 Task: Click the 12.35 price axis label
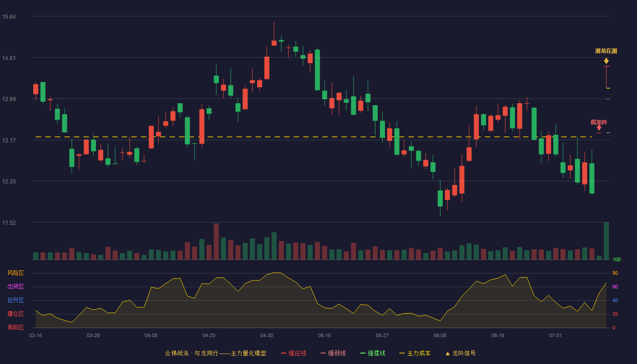9,182
